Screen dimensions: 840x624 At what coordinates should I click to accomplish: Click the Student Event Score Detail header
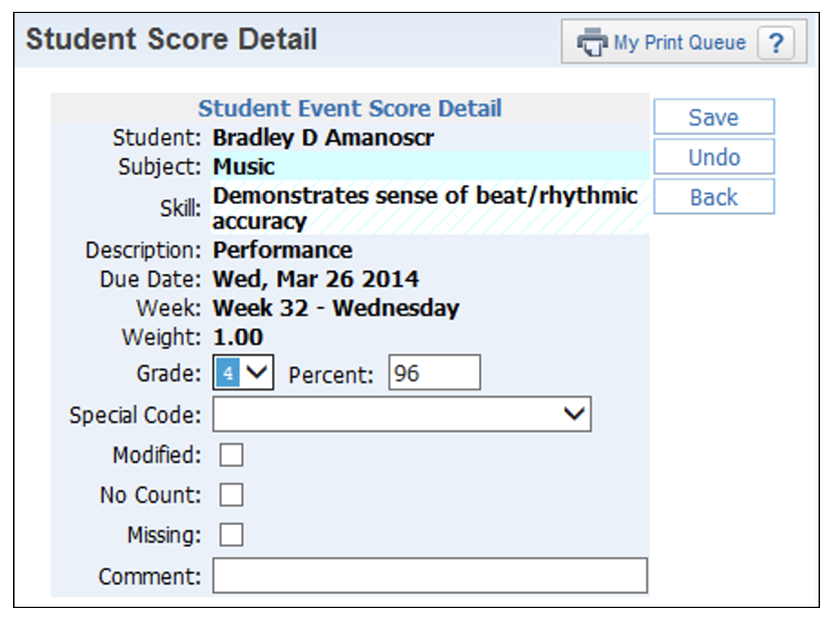350,109
